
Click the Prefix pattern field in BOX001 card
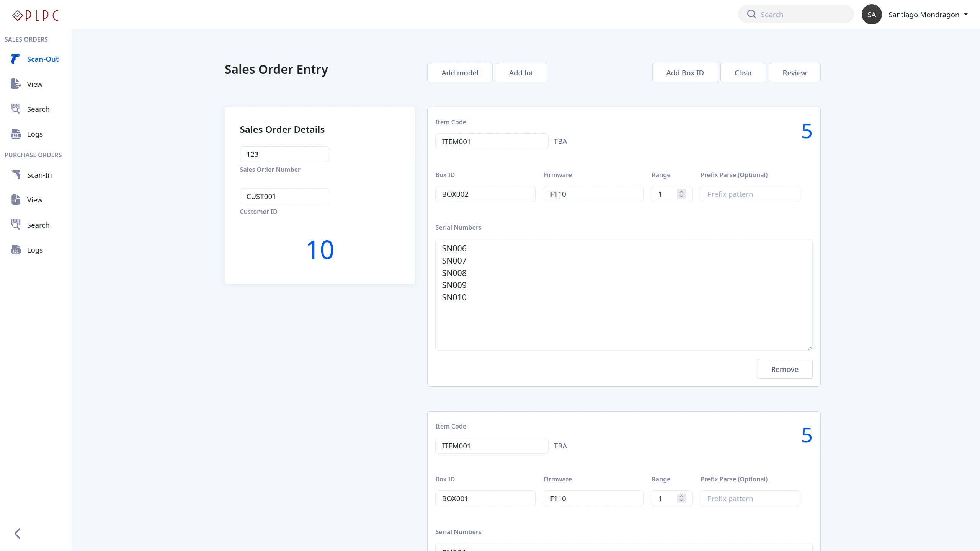pyautogui.click(x=750, y=498)
